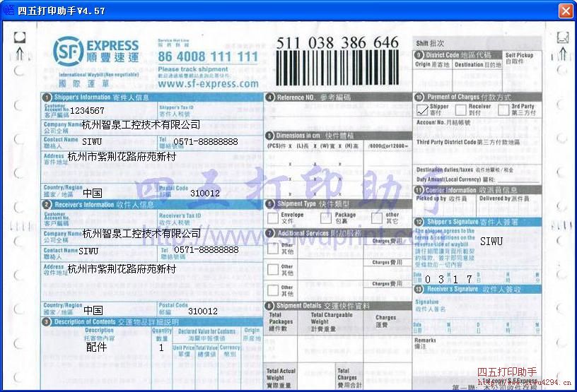Select receiver address 杭州市紫荆花路府苑新村

pos(122,269)
